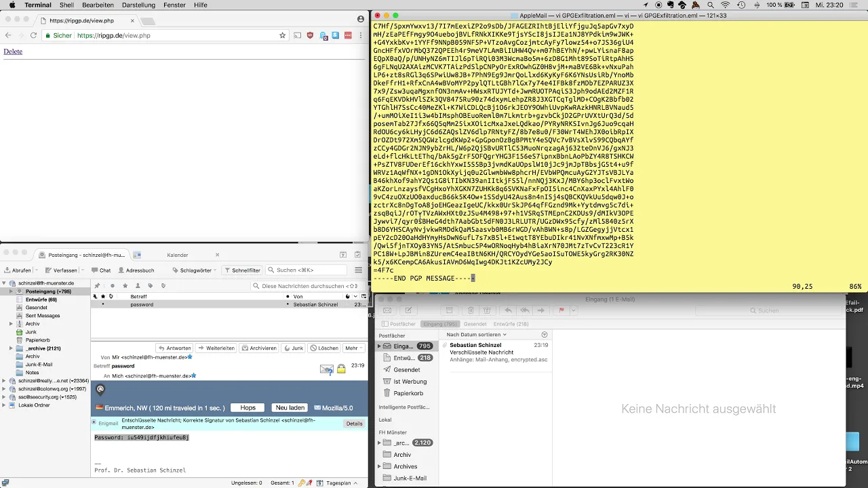Click the Delete link in Chrome page
Viewport: 868px width, 488px height.
(x=13, y=52)
